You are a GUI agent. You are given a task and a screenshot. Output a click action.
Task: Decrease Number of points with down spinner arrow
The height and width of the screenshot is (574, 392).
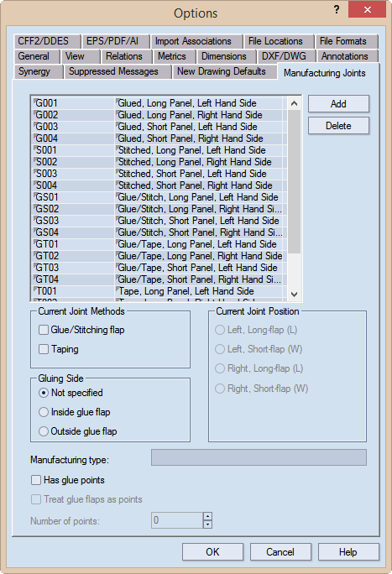click(207, 524)
